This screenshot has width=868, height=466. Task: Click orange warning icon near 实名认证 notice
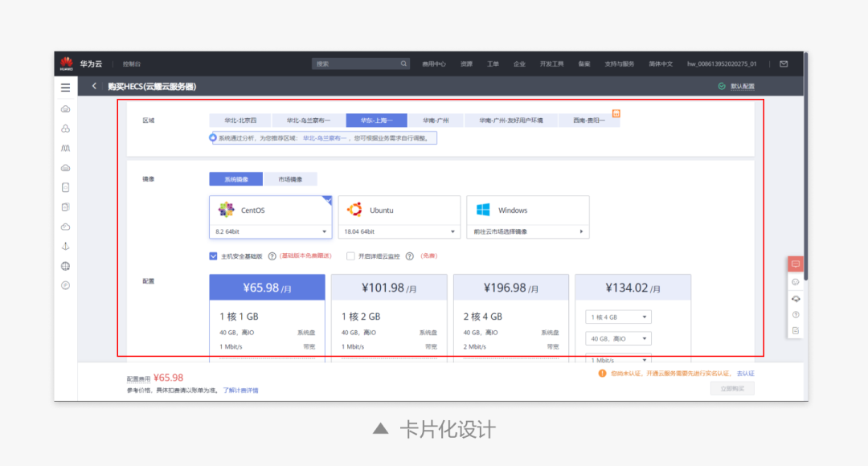click(602, 374)
